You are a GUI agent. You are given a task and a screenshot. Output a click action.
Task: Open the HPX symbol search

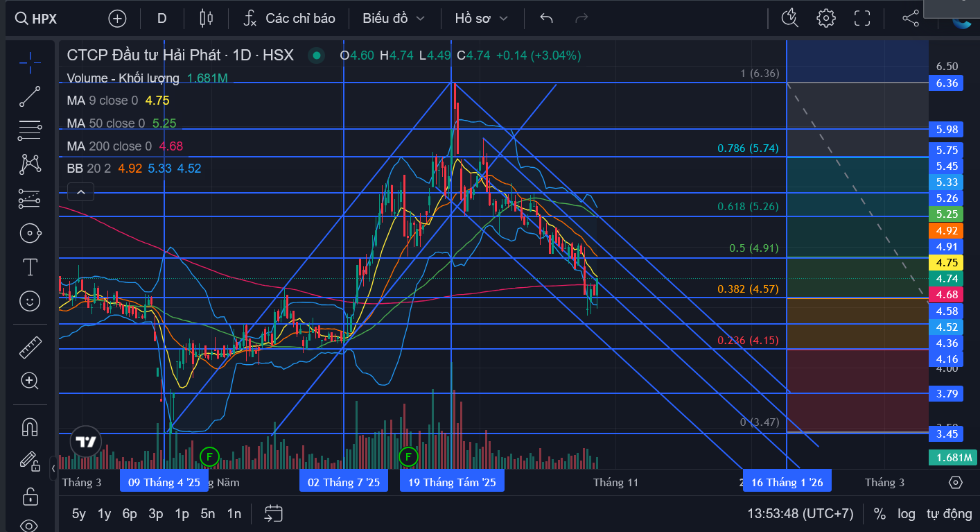click(x=37, y=19)
